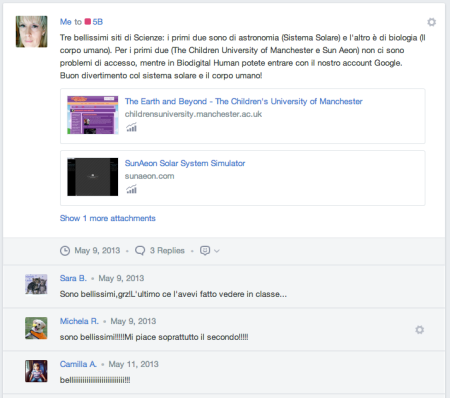450x398 pixels.
Task: Click the childrensuniversity.manchester.ac.uk text
Action: click(x=193, y=114)
